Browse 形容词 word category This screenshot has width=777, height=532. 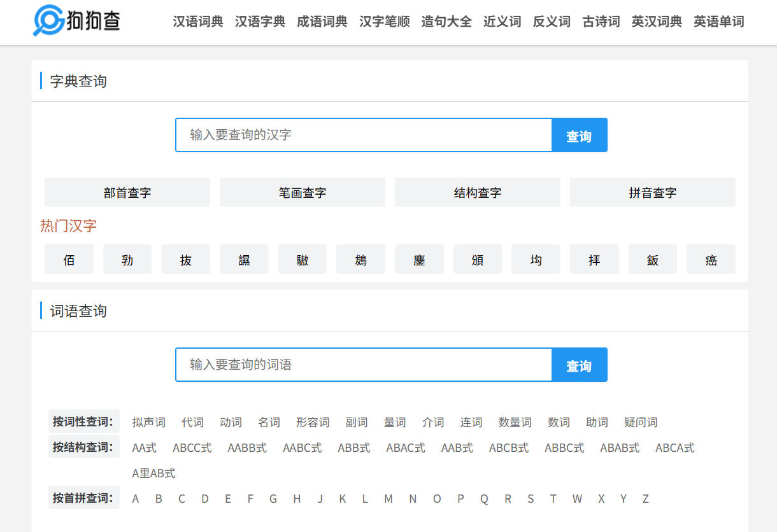pyautogui.click(x=313, y=422)
